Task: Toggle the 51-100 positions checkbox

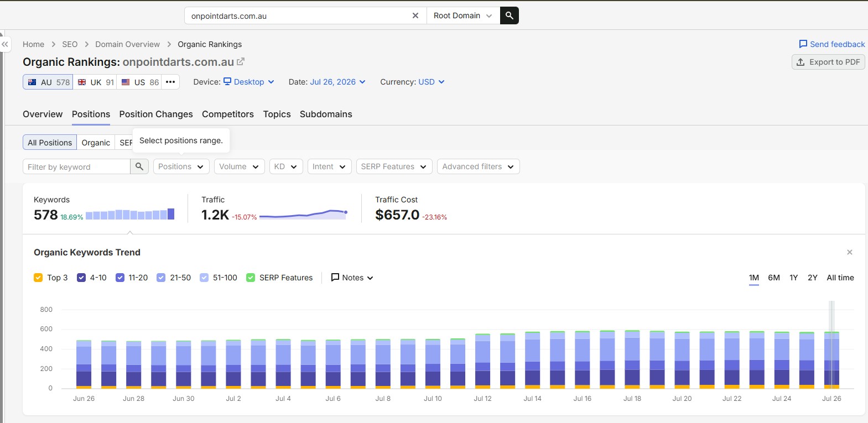Action: [204, 278]
